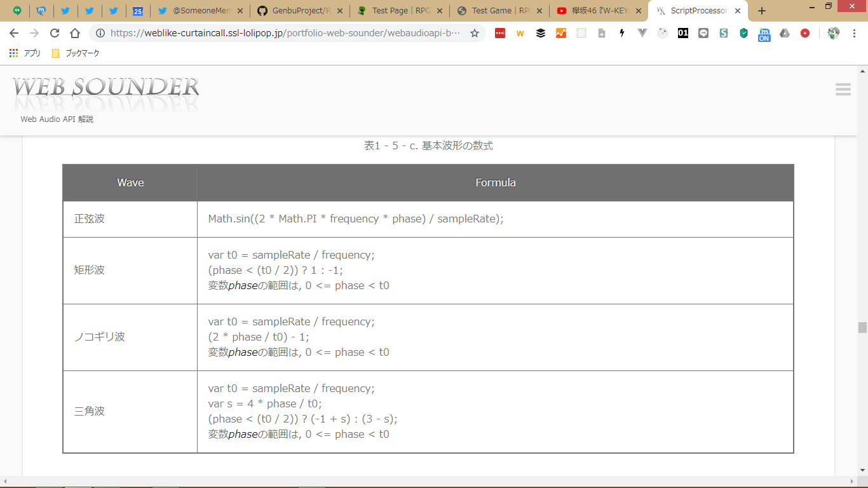Open the Chrome profile avatar
Image resolution: width=868 pixels, height=488 pixels.
834,33
